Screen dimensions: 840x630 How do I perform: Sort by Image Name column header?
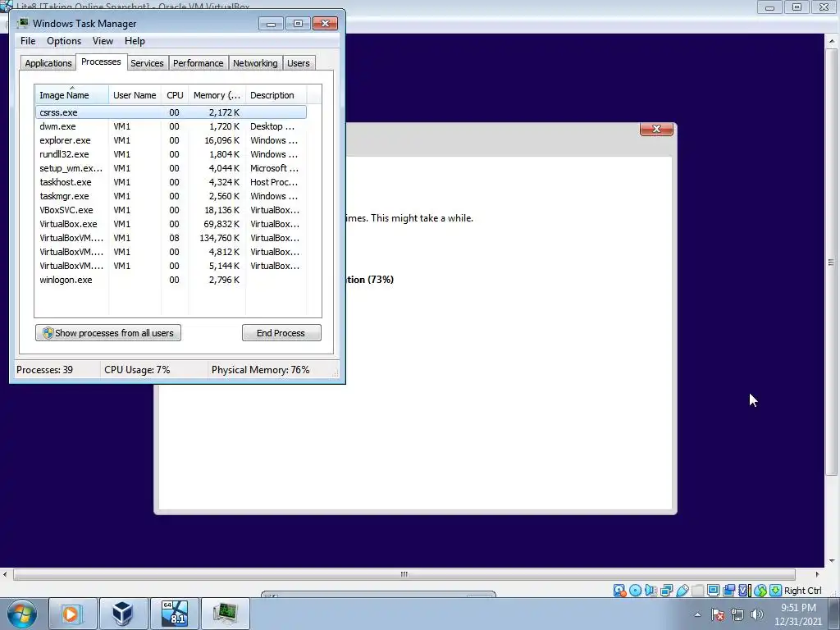click(72, 95)
